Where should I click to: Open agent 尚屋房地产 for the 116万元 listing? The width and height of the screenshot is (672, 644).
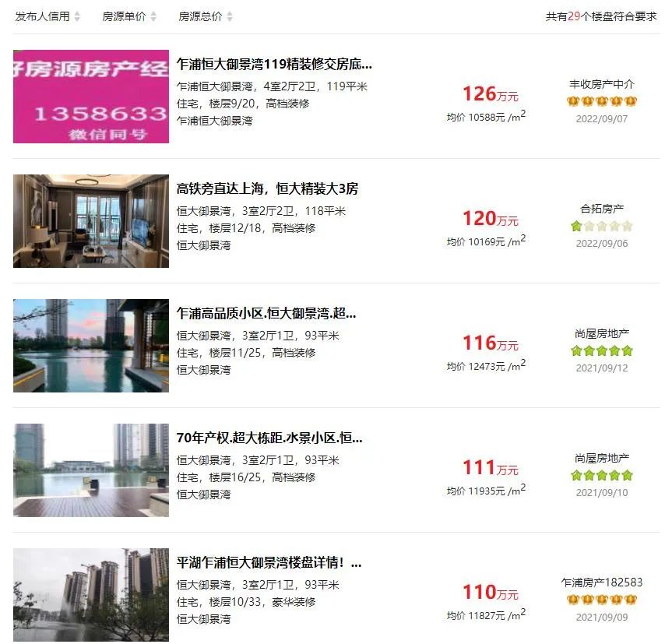click(x=602, y=334)
